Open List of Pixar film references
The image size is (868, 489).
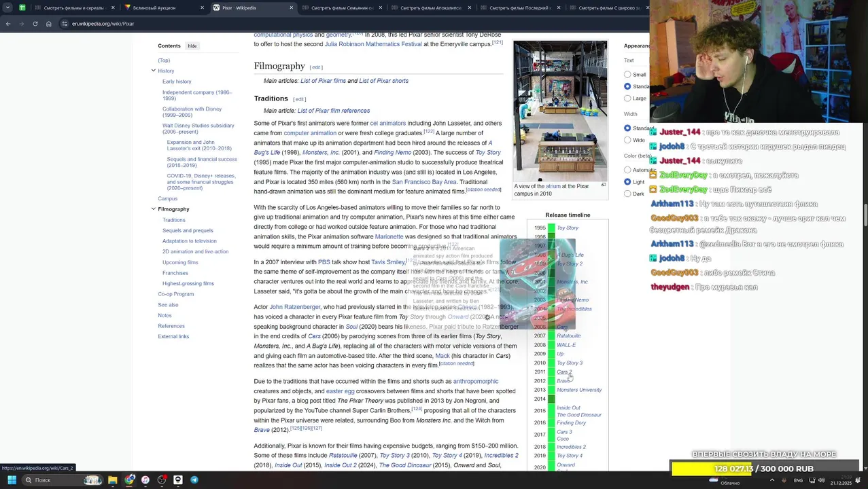pos(333,111)
